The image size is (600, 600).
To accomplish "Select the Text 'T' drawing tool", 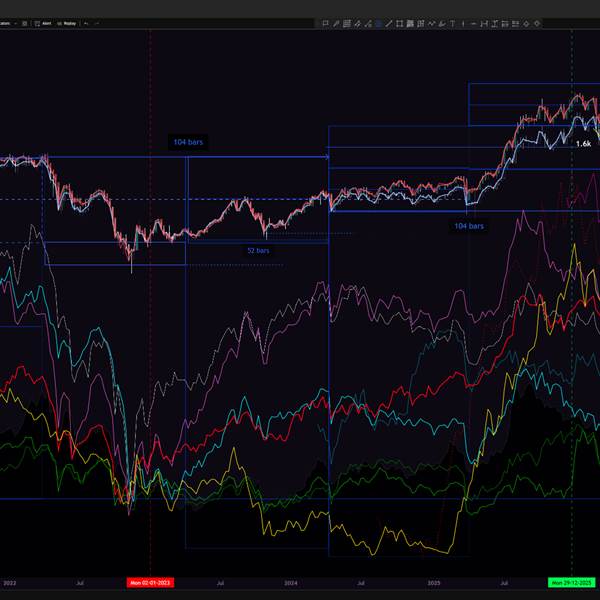I will [452, 24].
